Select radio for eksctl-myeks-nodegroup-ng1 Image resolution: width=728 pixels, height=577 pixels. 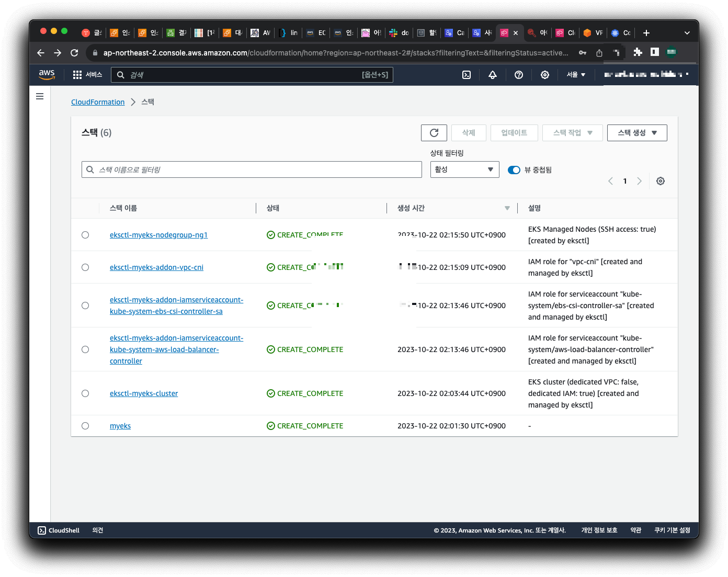pos(85,235)
